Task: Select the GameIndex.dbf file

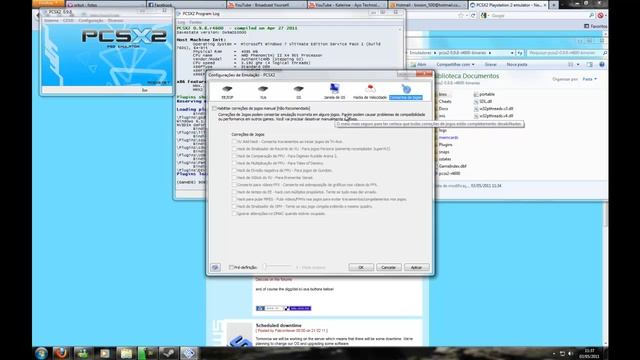Action: point(452,166)
